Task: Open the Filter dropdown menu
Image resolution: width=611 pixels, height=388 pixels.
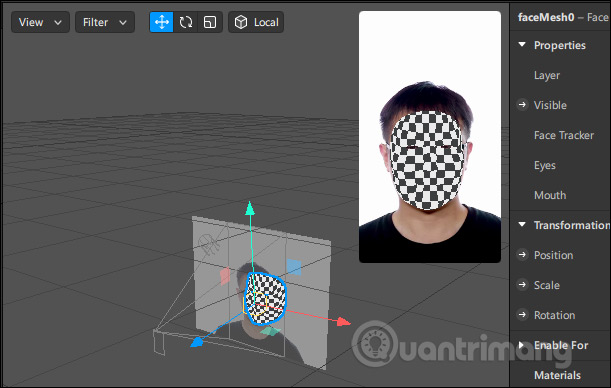Action: click(x=105, y=22)
